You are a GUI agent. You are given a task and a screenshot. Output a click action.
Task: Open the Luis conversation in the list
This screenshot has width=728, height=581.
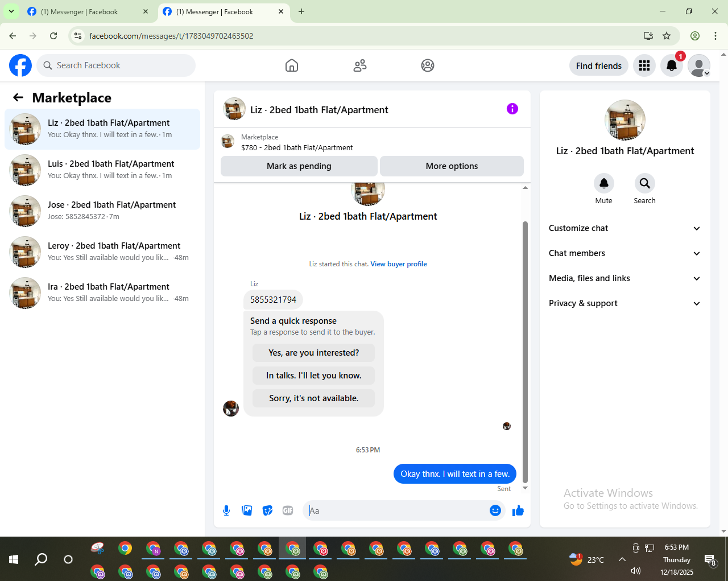pyautogui.click(x=102, y=170)
